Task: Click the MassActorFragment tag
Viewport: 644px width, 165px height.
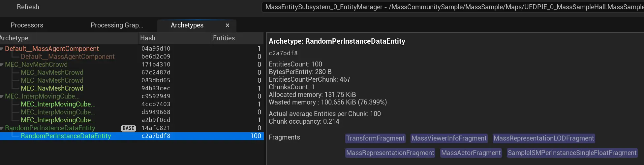Action: click(471, 153)
